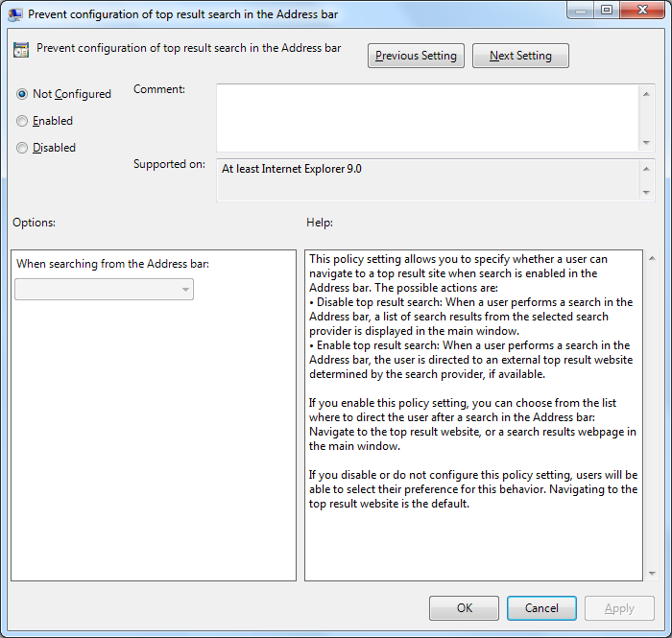Choose the Enabled radio button
Screen dimensions: 672x638
22,121
